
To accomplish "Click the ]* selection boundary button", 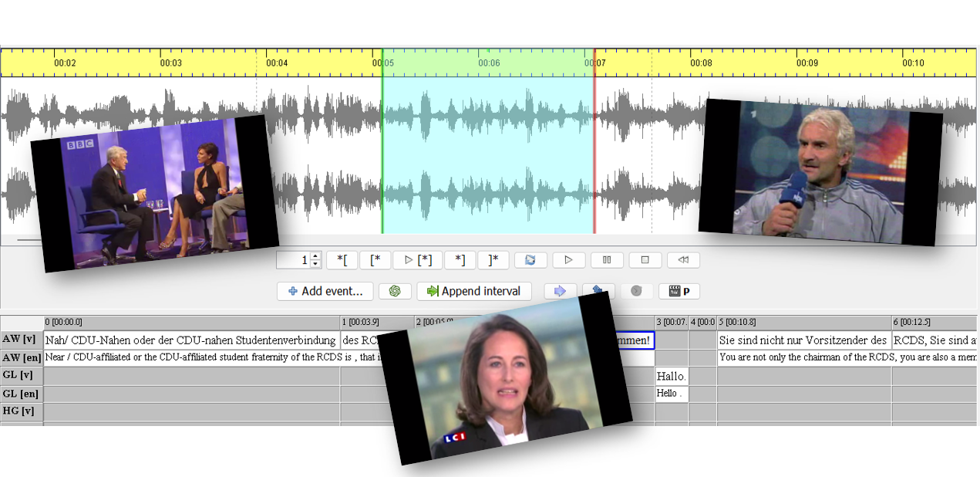I will (x=493, y=260).
